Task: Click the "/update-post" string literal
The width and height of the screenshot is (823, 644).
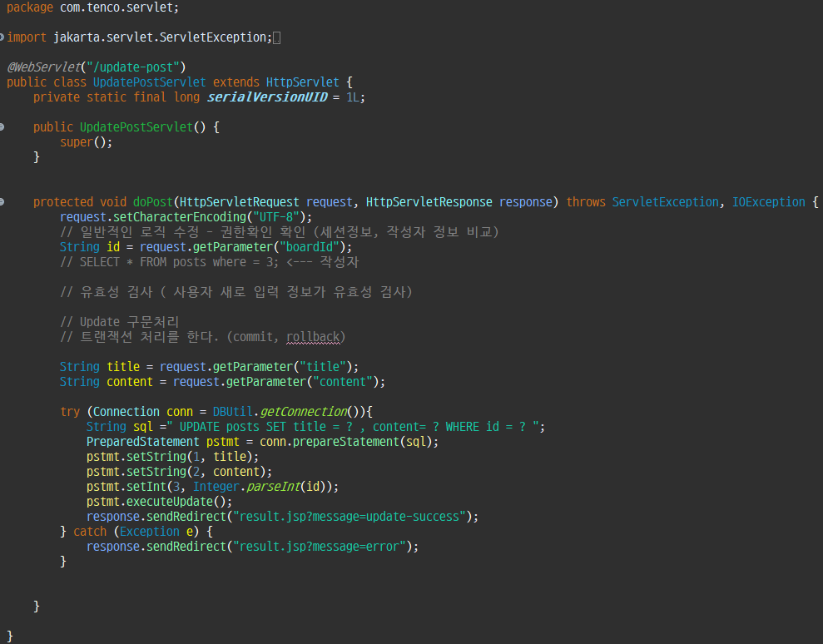Action: coord(133,67)
